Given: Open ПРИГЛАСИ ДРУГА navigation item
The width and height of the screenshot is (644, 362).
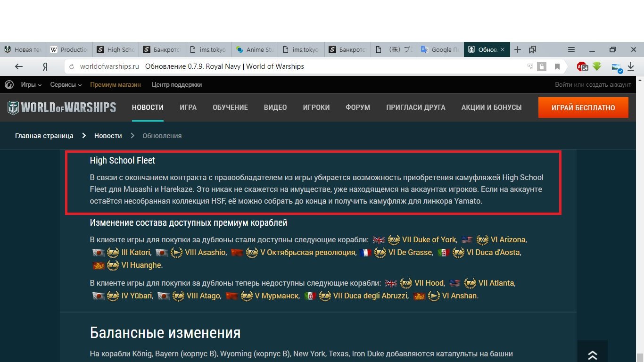Looking at the screenshot, I should [x=416, y=107].
